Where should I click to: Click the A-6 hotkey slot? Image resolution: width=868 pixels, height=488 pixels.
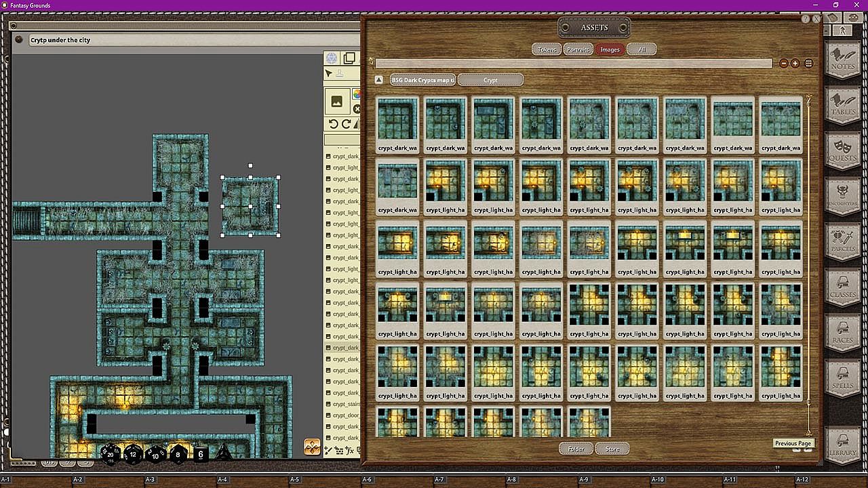[397, 481]
